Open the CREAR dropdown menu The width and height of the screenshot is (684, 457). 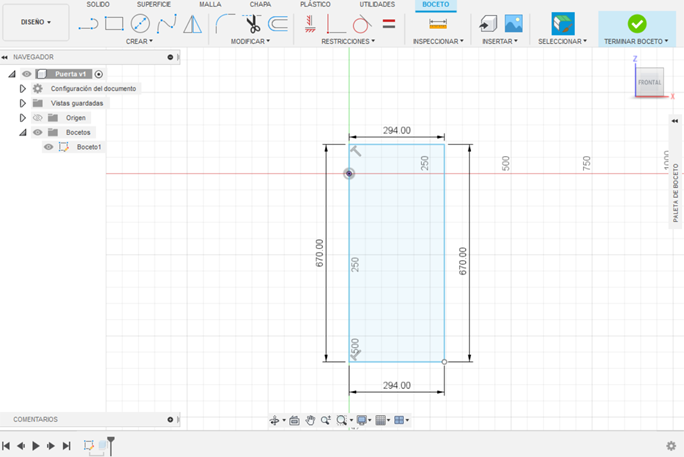pos(140,41)
